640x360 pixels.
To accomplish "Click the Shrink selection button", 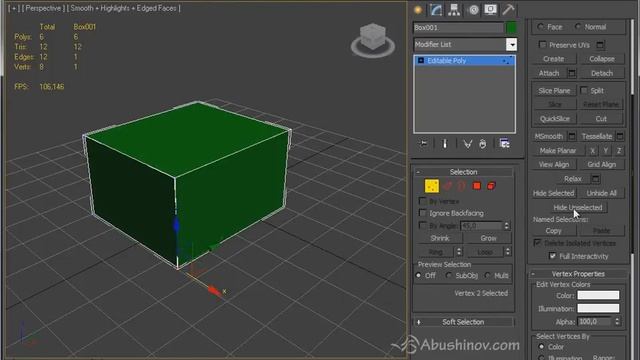I will 440,238.
